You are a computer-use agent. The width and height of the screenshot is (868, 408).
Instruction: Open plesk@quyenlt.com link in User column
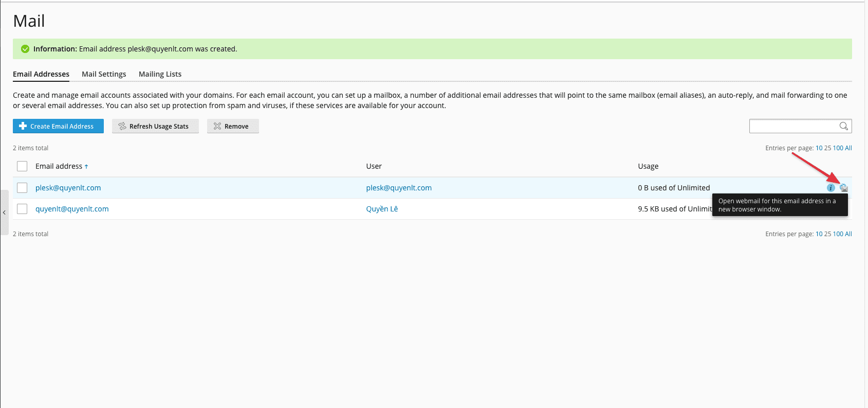pos(399,188)
